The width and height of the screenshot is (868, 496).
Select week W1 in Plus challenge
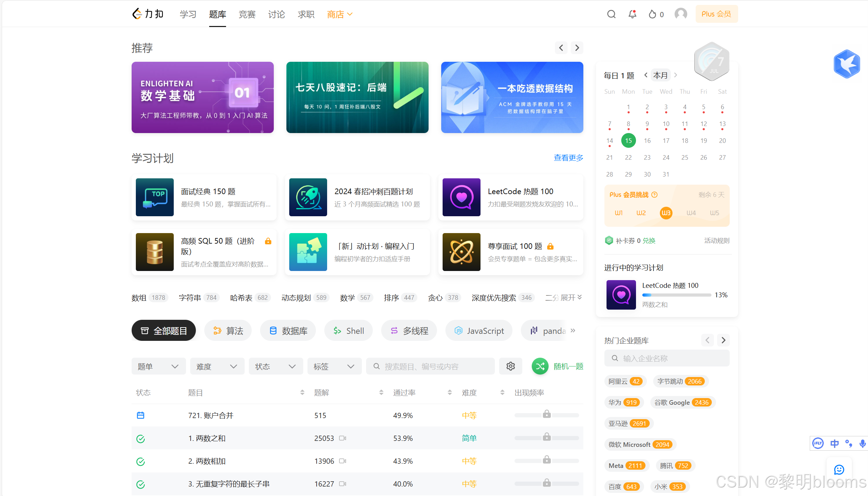pyautogui.click(x=618, y=213)
